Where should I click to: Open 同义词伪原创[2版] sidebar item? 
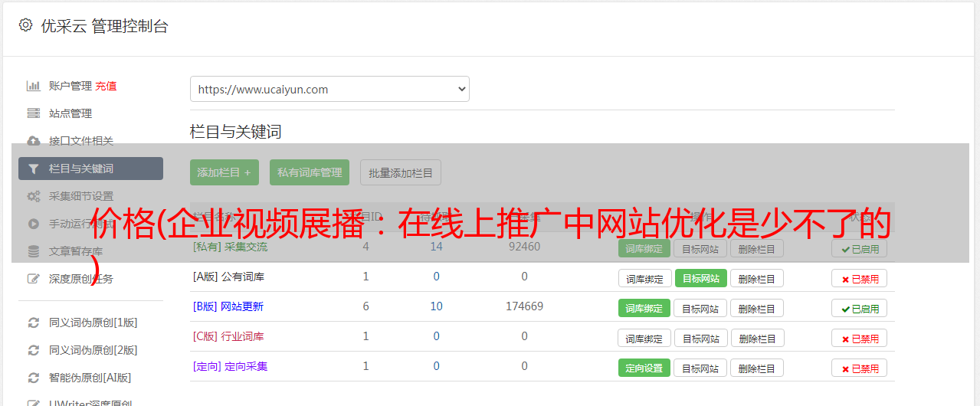click(x=93, y=350)
